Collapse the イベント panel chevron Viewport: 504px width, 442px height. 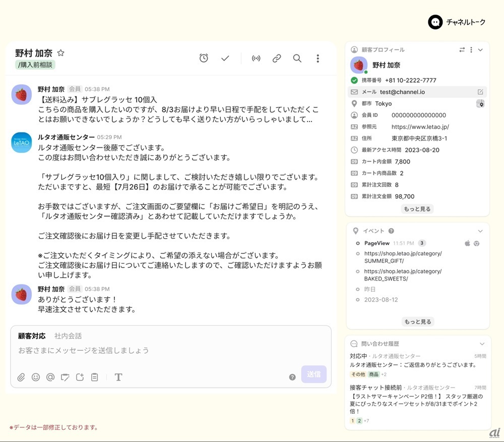480,231
